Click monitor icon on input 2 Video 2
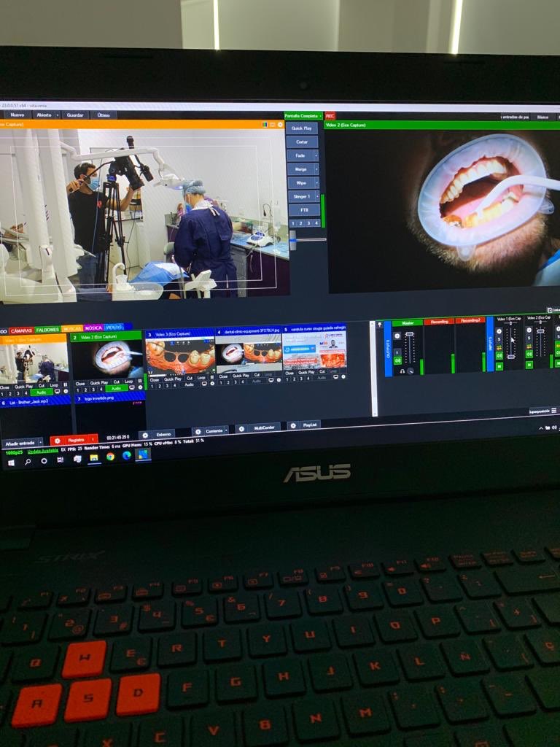Image resolution: width=560 pixels, height=747 pixels. pyautogui.click(x=133, y=388)
